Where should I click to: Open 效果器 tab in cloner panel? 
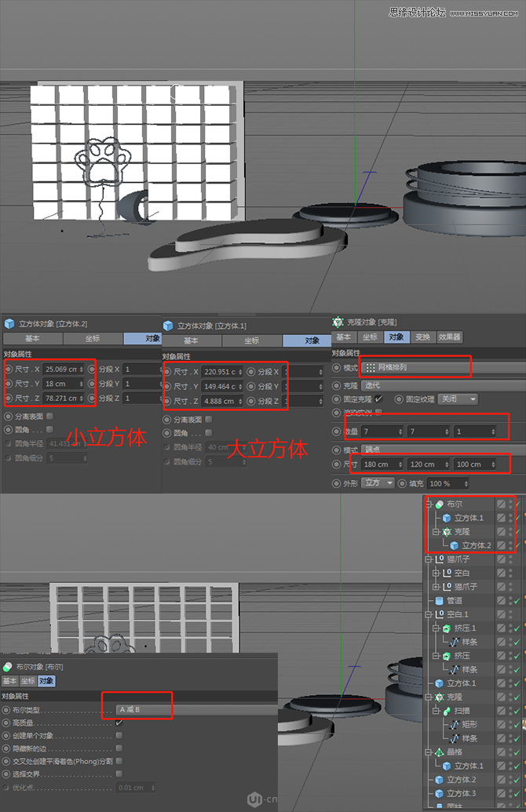(x=449, y=337)
